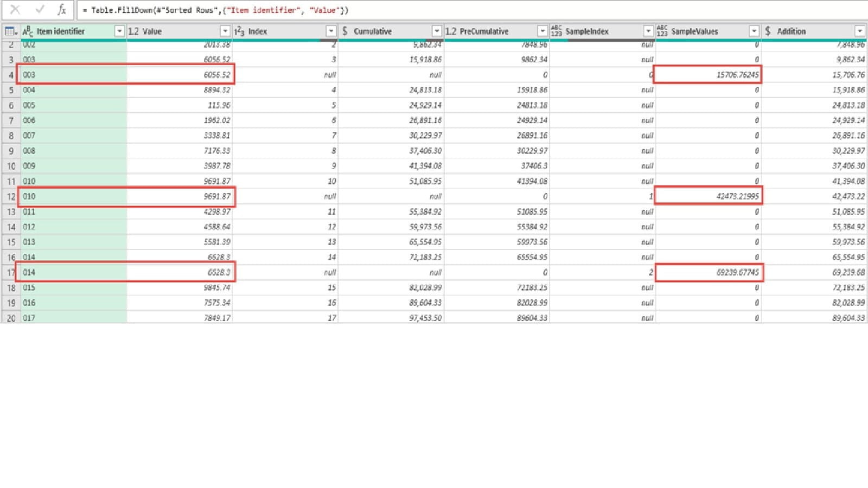Click the ABC text type icon on Item identifier
Image resolution: width=868 pixels, height=488 pixels.
(x=28, y=31)
